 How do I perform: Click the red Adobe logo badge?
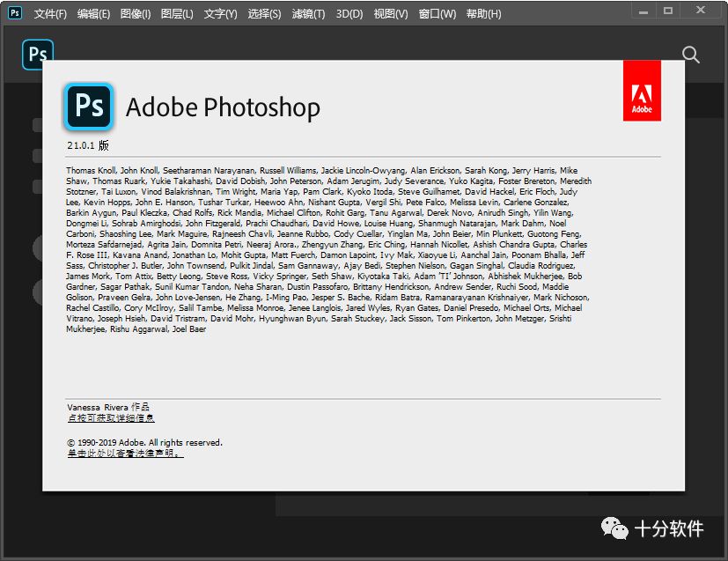point(642,91)
